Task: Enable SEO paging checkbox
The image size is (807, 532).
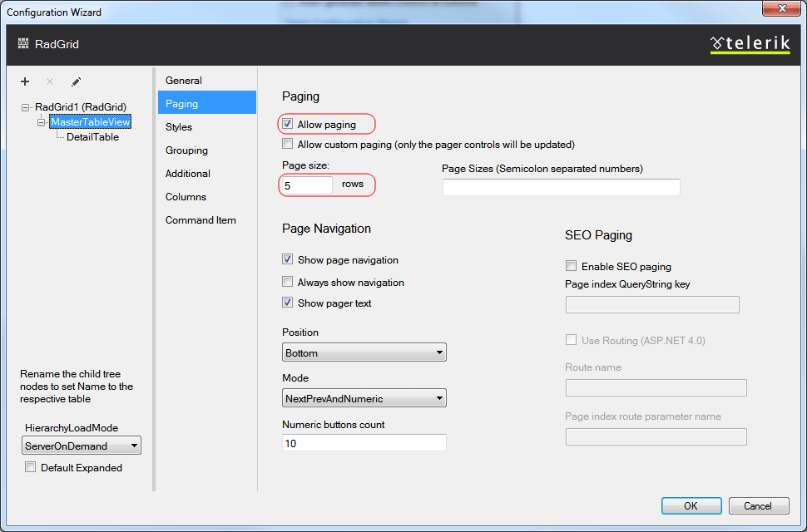Action: 571,267
